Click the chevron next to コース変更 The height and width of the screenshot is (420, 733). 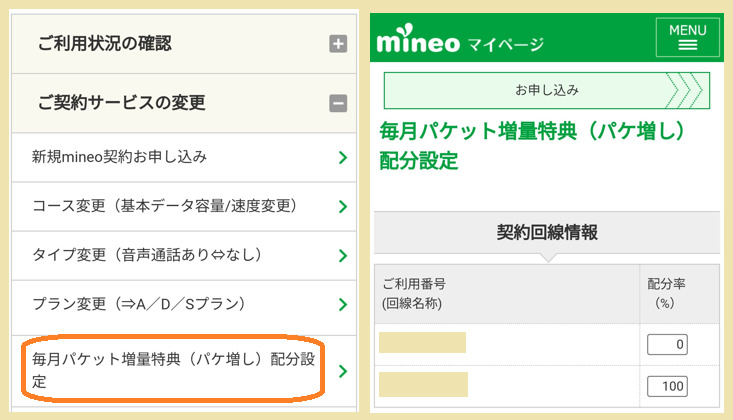(342, 207)
